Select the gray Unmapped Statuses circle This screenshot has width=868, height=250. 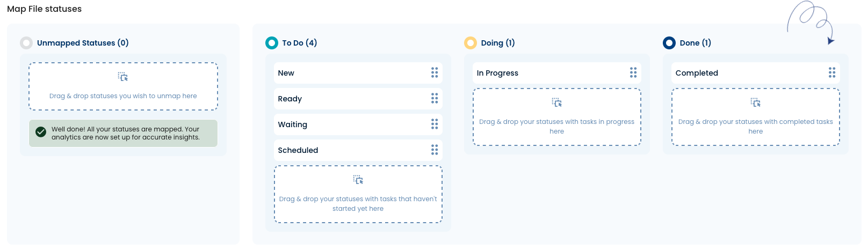(x=26, y=43)
